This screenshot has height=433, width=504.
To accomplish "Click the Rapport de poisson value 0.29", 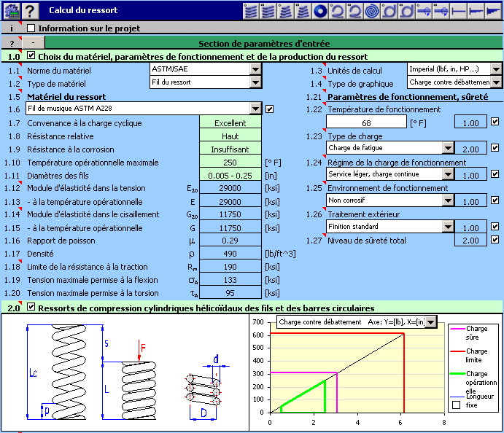I will click(x=230, y=241).
